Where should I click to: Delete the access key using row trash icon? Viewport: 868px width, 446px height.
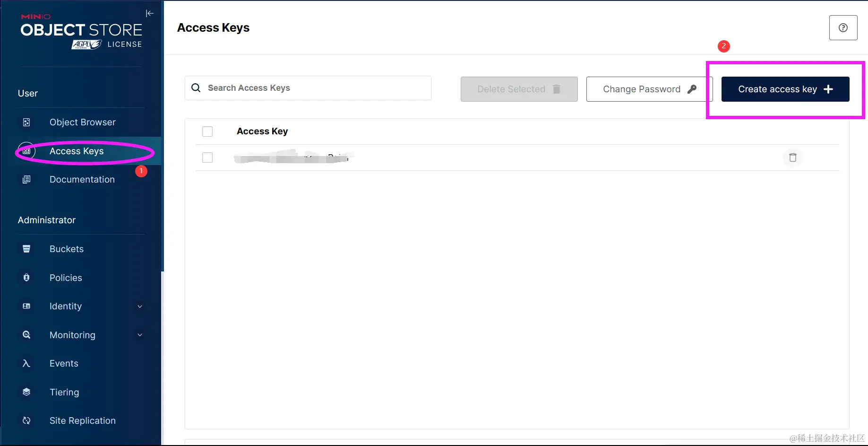coord(793,157)
